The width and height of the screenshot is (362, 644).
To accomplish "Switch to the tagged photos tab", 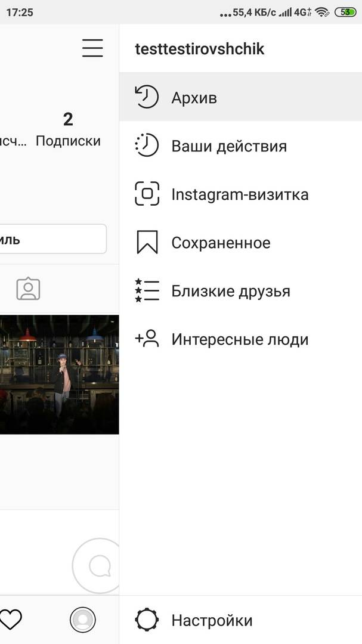I will 29,289.
